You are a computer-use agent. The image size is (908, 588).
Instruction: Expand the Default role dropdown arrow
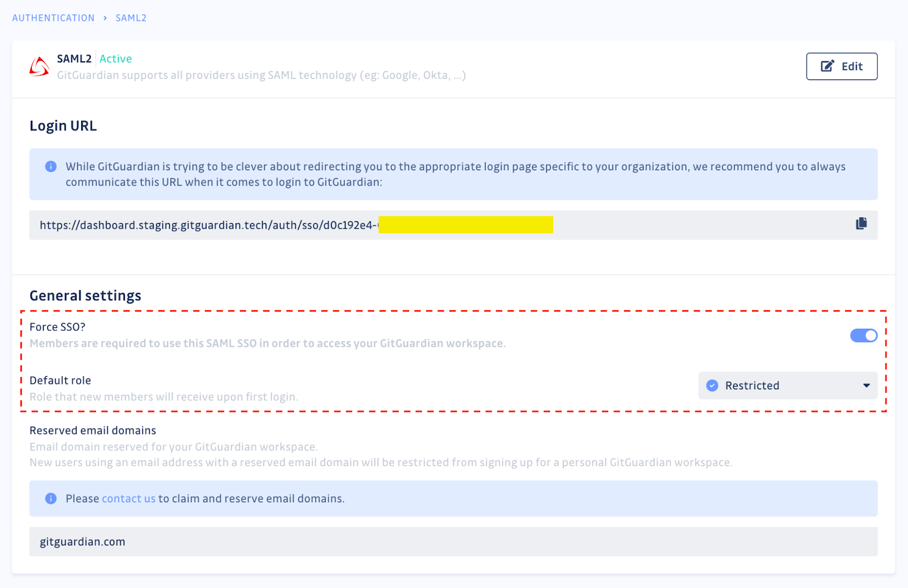865,385
